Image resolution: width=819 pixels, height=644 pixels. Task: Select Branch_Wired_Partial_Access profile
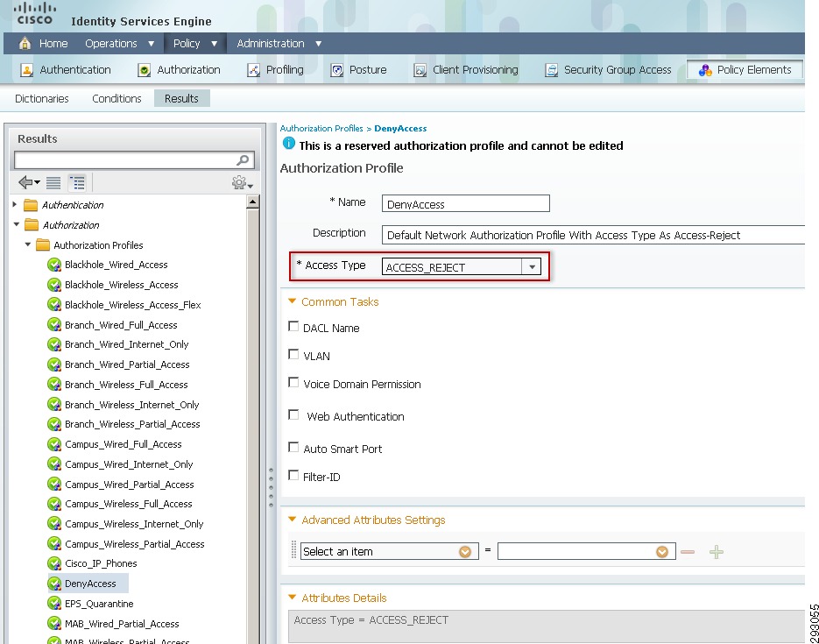(127, 364)
